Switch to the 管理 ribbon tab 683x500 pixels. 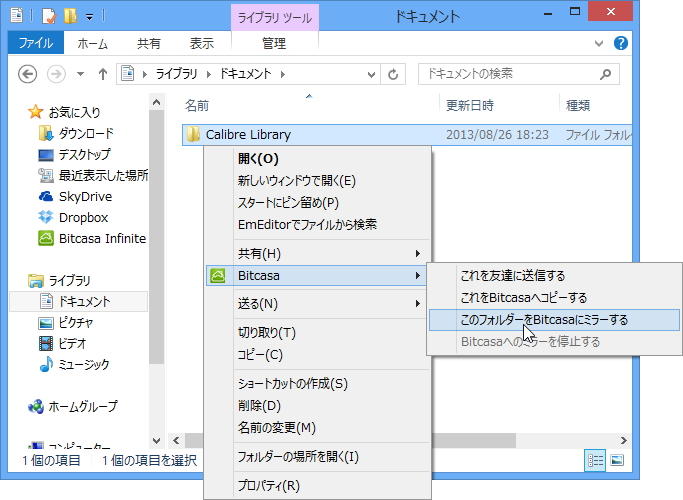pos(274,43)
